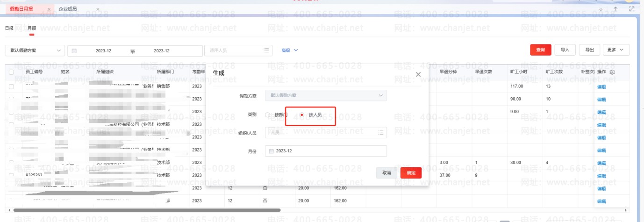This screenshot has height=222, width=644.
Task: Click the upward arrow icon at top right
Action: (x=616, y=9)
